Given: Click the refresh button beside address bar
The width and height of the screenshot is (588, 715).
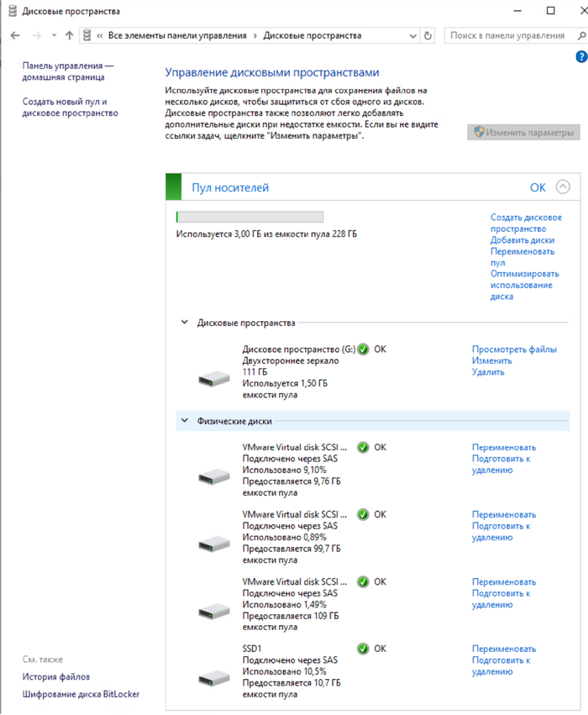Looking at the screenshot, I should 428,36.
